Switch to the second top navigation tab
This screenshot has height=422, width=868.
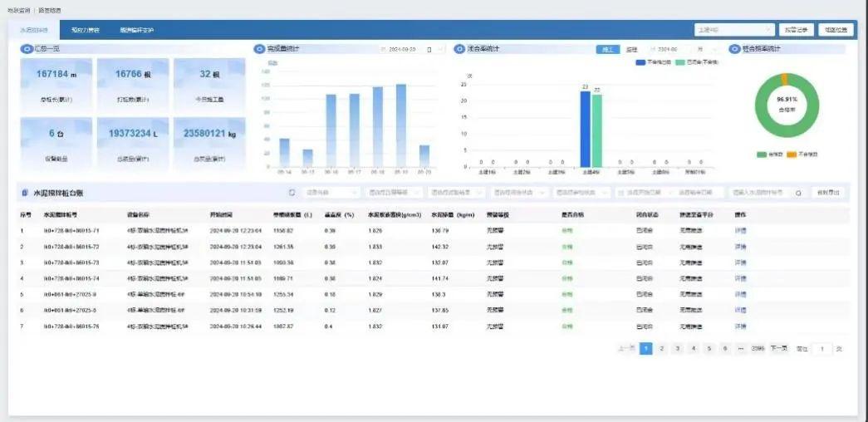(x=85, y=30)
